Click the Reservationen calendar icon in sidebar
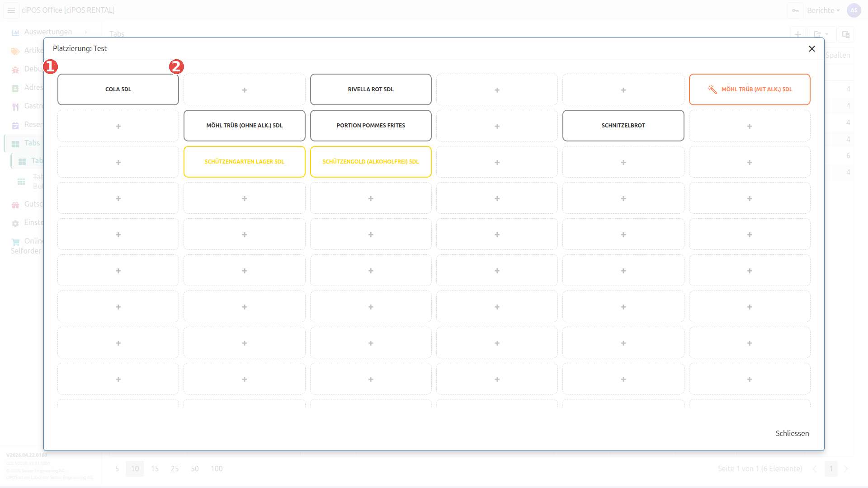Image resolution: width=868 pixels, height=488 pixels. [x=15, y=125]
